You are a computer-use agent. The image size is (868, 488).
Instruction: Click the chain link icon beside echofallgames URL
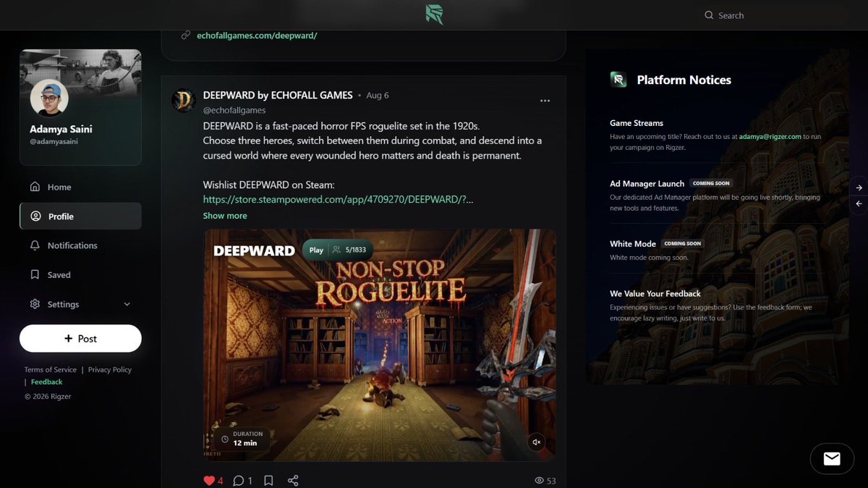(x=186, y=35)
